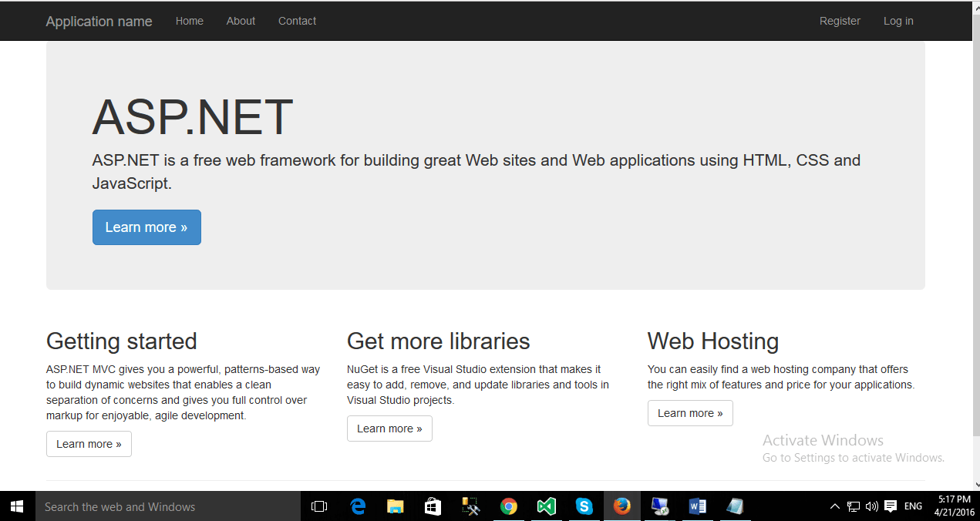Open the Log in nav item

click(898, 21)
